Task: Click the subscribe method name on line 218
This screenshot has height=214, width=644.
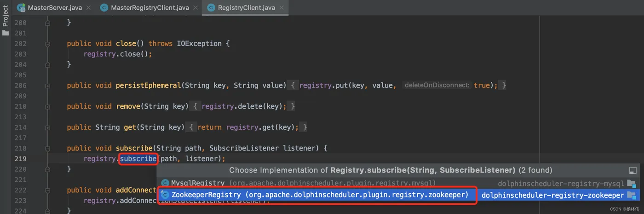Action: 134,148
